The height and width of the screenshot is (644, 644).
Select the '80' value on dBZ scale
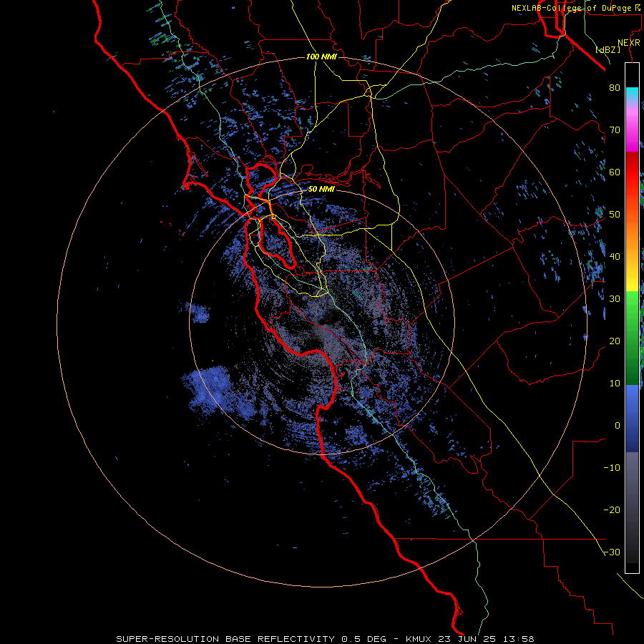615,87
